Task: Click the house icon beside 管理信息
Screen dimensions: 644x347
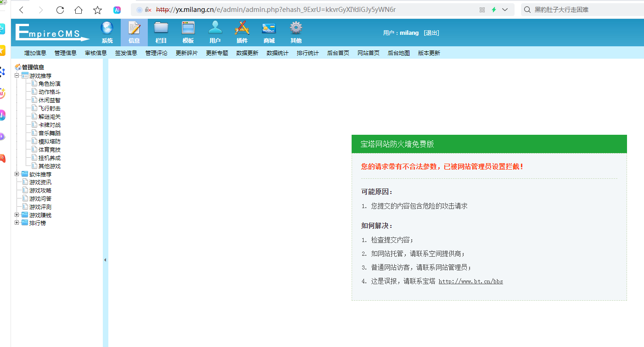Action: click(18, 67)
